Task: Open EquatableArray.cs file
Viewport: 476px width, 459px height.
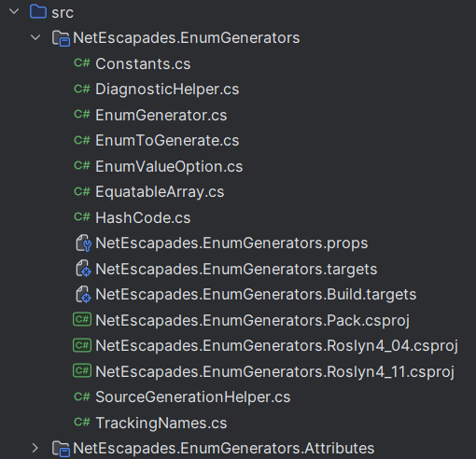Action: 160,192
